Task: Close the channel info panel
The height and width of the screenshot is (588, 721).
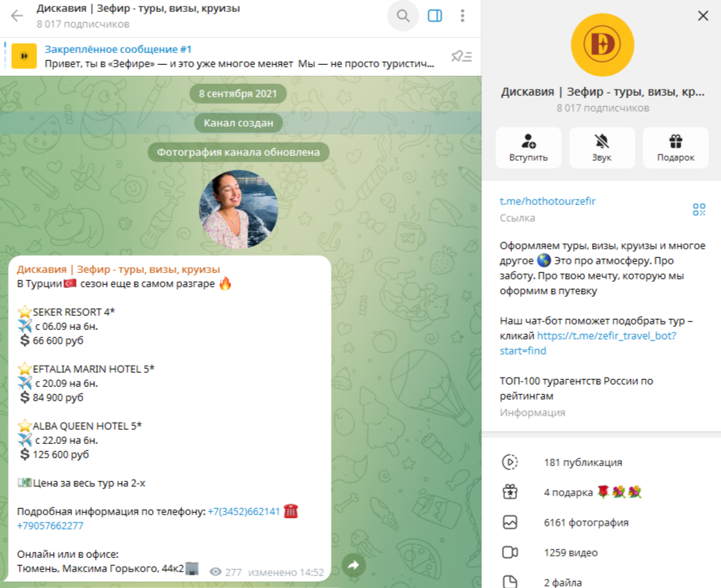Action: point(703,16)
